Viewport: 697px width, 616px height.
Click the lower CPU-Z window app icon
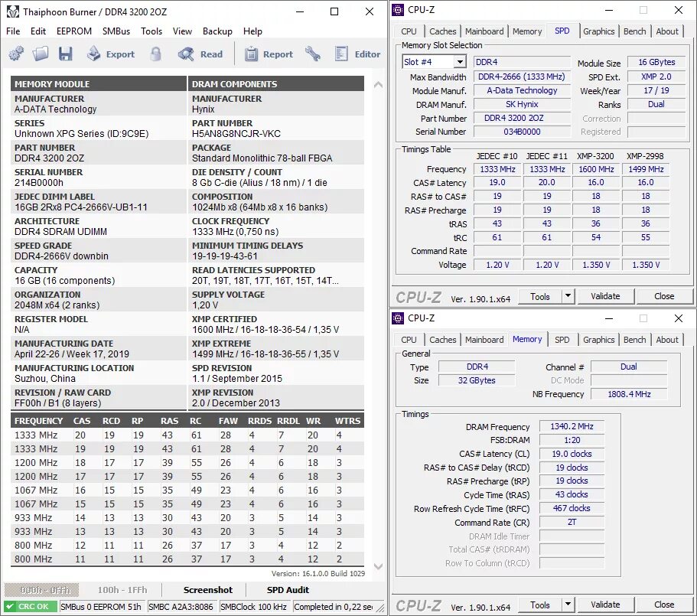point(398,318)
